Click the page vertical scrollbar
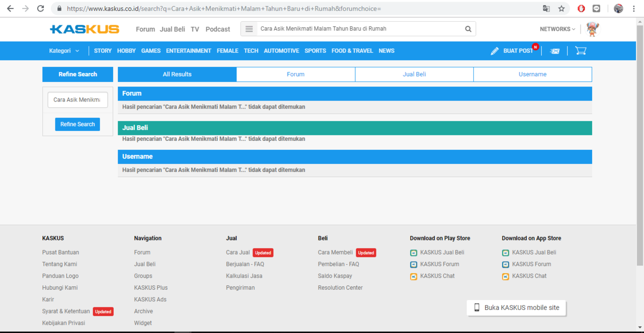The height and width of the screenshot is (333, 644). [x=640, y=146]
